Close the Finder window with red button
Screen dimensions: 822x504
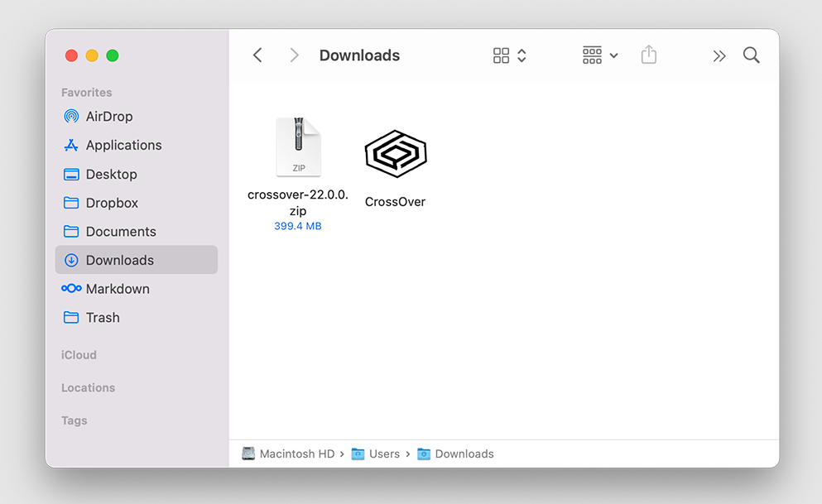[x=71, y=55]
